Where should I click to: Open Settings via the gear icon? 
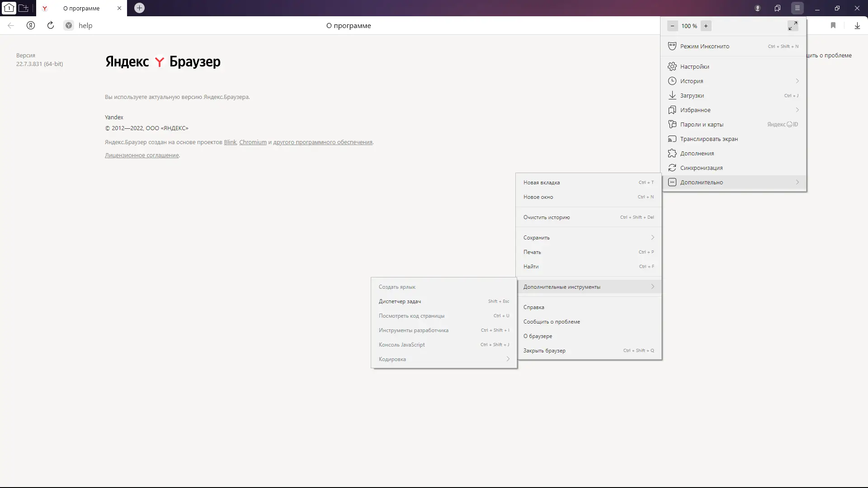672,66
